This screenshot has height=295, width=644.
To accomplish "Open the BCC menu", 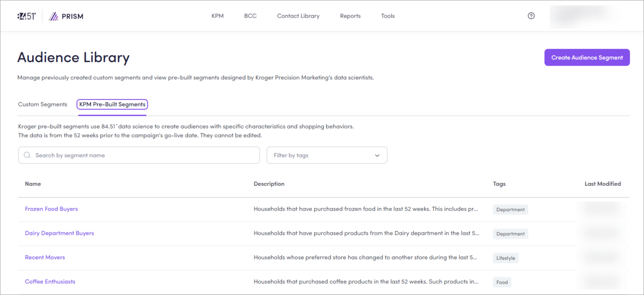I will click(250, 16).
